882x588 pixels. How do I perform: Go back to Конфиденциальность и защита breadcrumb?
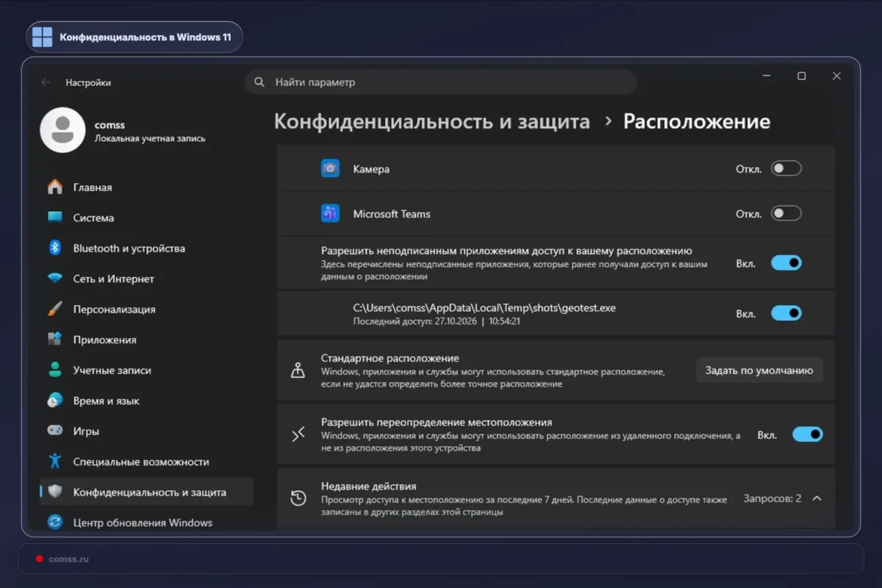tap(432, 121)
